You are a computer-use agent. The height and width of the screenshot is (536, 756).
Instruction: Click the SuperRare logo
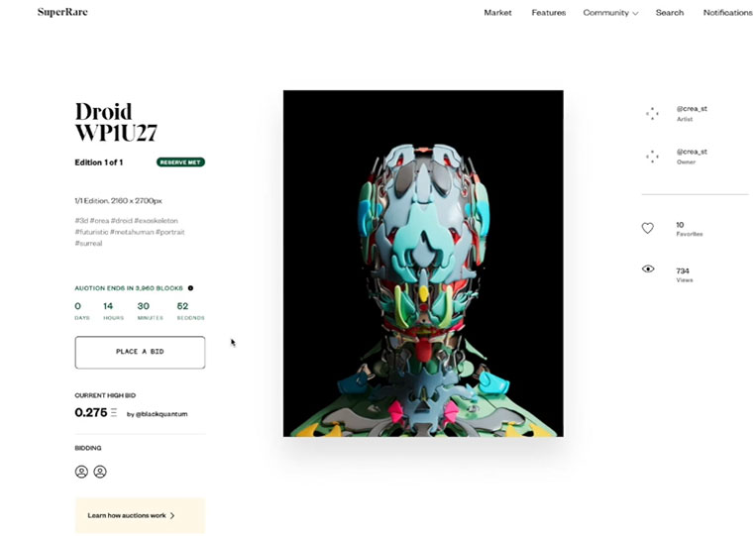(62, 12)
